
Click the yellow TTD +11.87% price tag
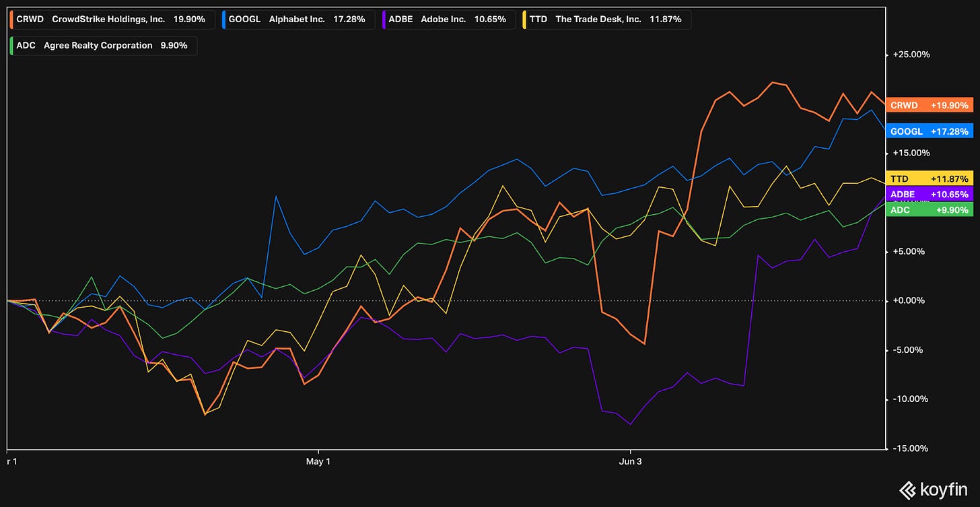pos(930,179)
